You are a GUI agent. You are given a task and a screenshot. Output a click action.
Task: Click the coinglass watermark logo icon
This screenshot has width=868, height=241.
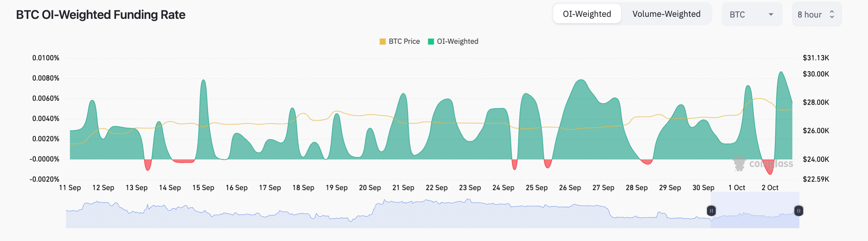point(739,164)
